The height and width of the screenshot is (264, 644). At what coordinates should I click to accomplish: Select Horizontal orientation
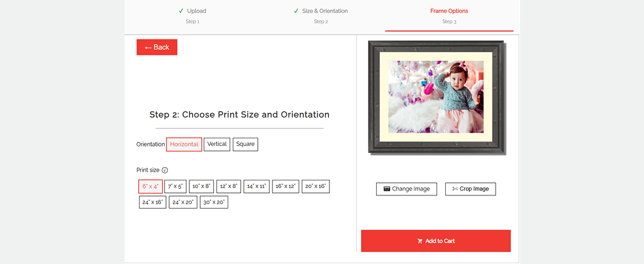click(x=184, y=145)
